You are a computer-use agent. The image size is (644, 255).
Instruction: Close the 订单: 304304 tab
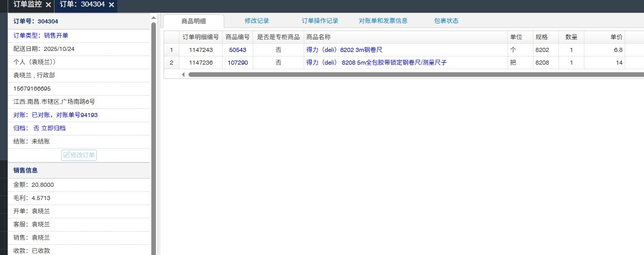click(x=111, y=5)
